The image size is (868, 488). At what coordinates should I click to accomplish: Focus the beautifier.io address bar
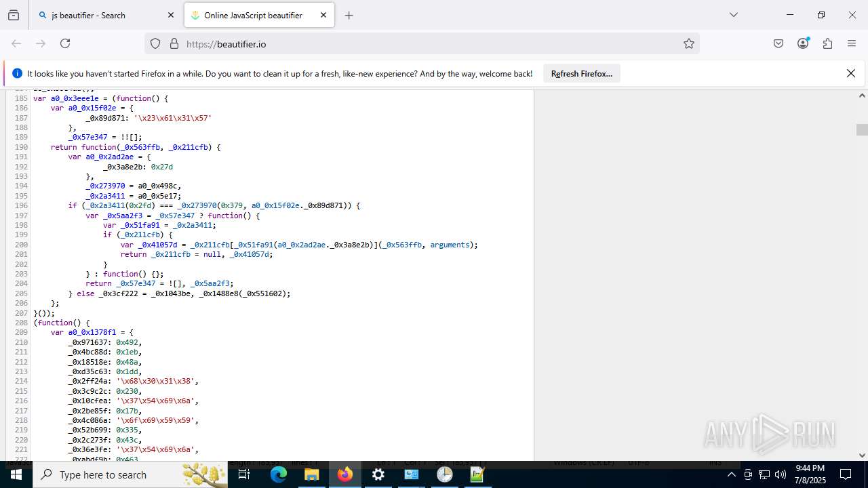coord(420,43)
